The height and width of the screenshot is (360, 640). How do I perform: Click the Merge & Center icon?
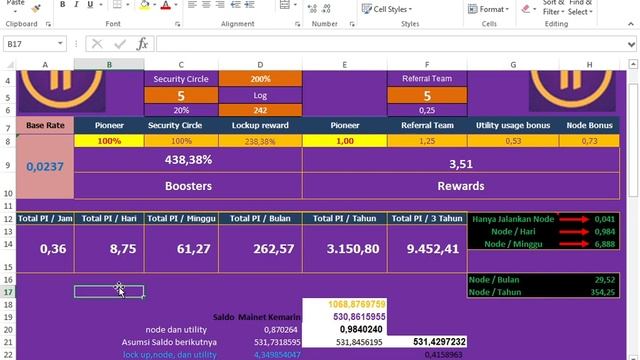click(x=285, y=4)
